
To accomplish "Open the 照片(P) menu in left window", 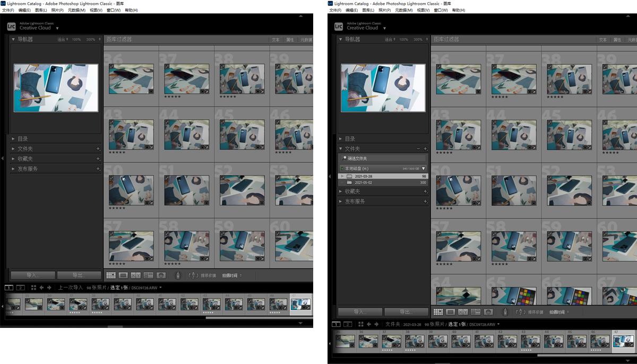I will pyautogui.click(x=57, y=10).
